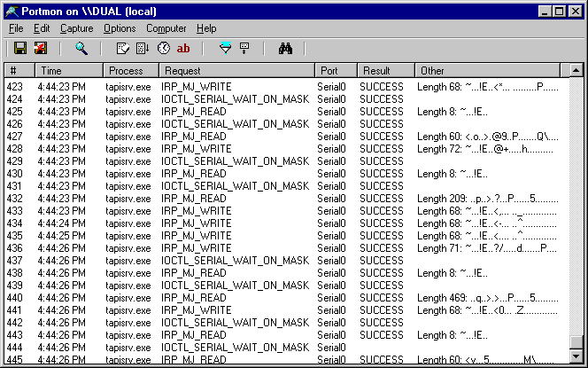Toggle the clock time format icon
This screenshot has height=368, width=588.
[x=163, y=48]
